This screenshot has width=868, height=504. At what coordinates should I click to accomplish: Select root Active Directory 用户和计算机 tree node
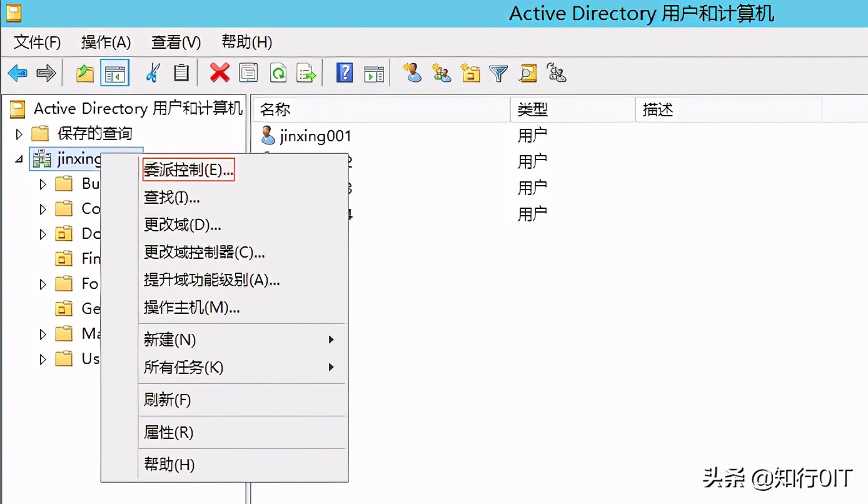(x=138, y=108)
